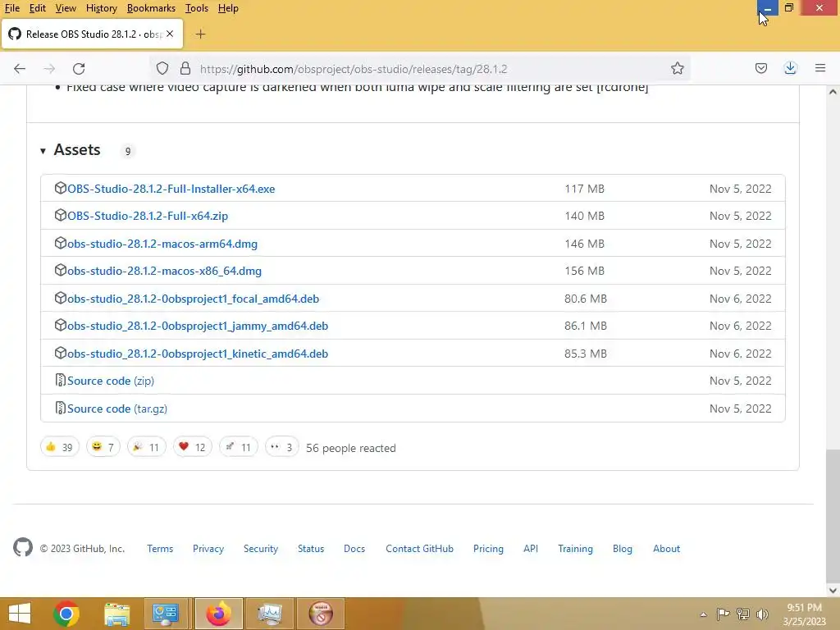The height and width of the screenshot is (630, 840).
Task: Open the Pricing footer link
Action: (488, 549)
